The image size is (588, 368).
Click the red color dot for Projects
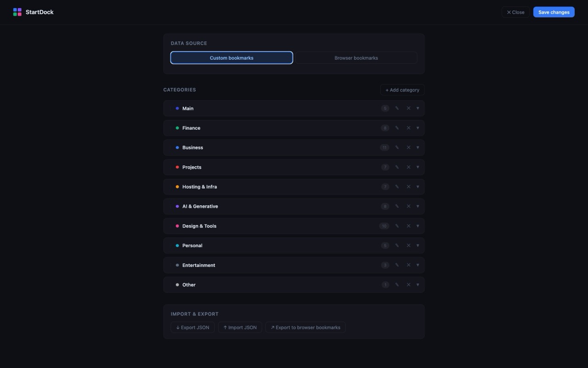click(x=177, y=167)
